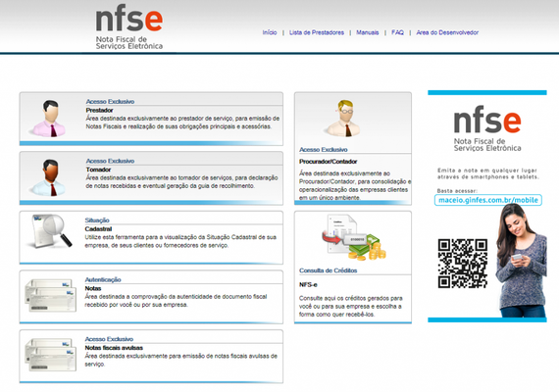Click the Prestador user avatar icon
The height and width of the screenshot is (392, 559).
pos(50,119)
